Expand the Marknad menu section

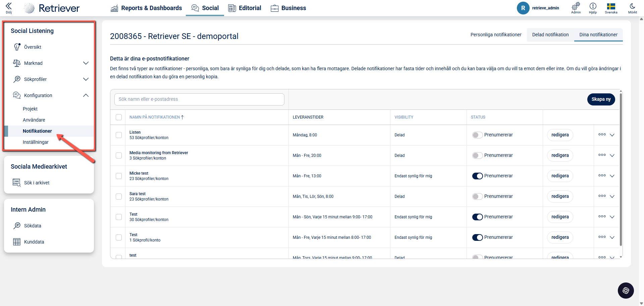point(86,63)
